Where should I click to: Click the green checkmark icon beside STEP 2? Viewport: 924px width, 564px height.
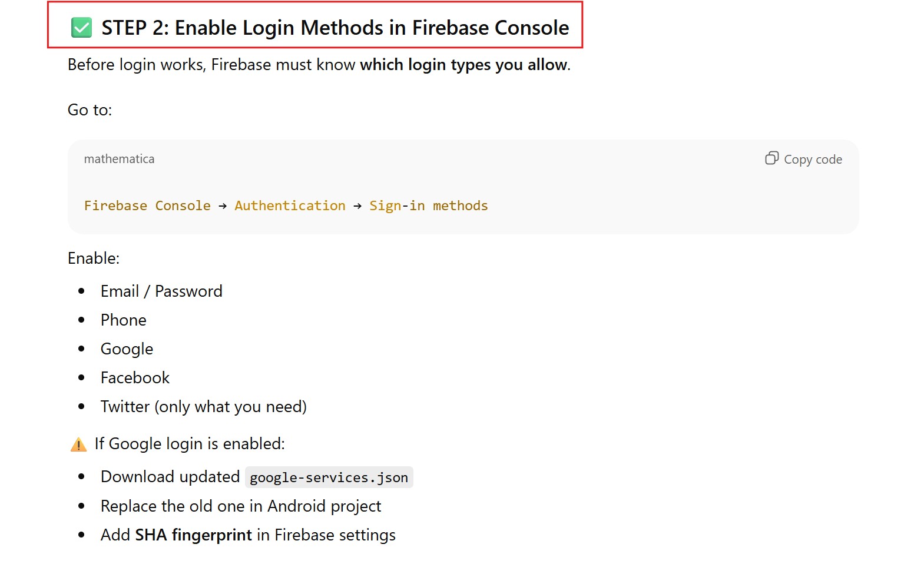pos(81,28)
